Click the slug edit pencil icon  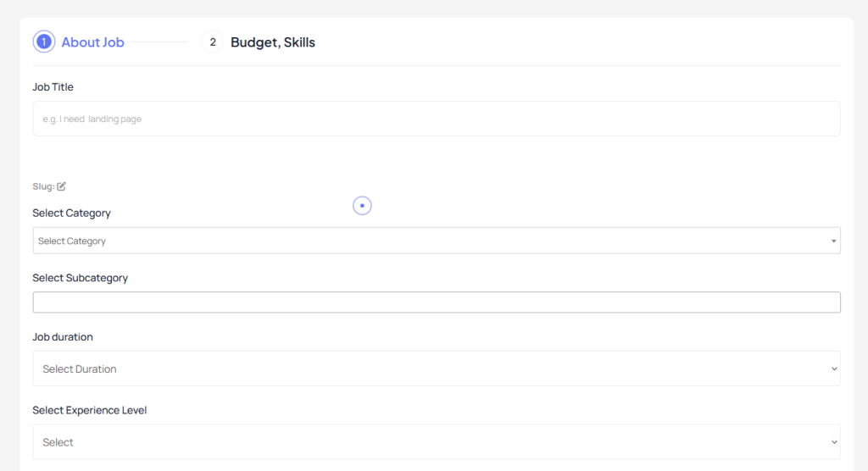click(x=61, y=186)
